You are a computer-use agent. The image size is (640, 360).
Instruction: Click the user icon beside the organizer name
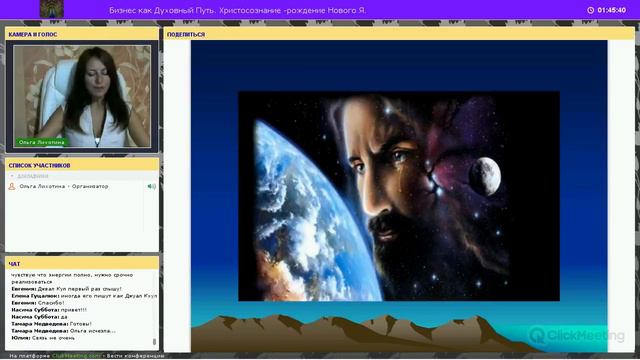coord(12,187)
